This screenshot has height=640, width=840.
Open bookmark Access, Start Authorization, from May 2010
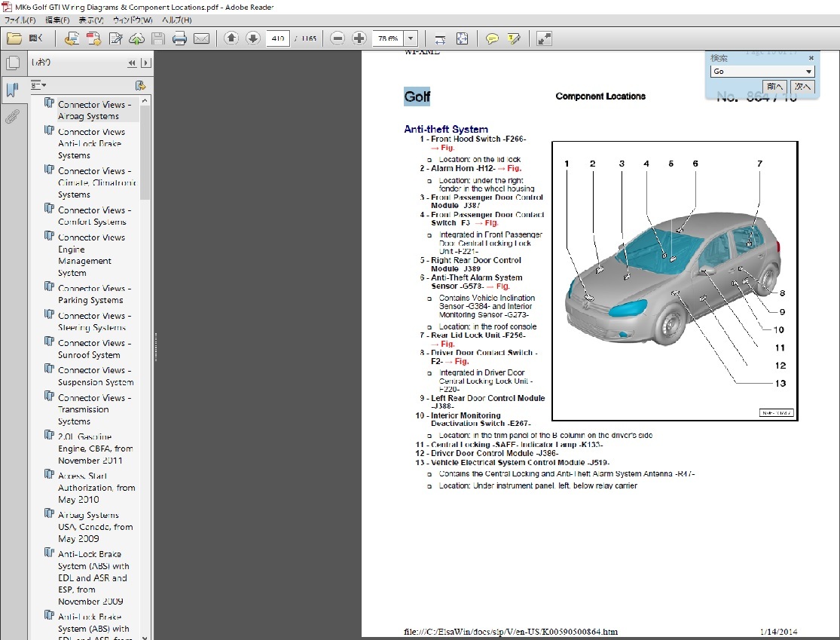point(97,488)
